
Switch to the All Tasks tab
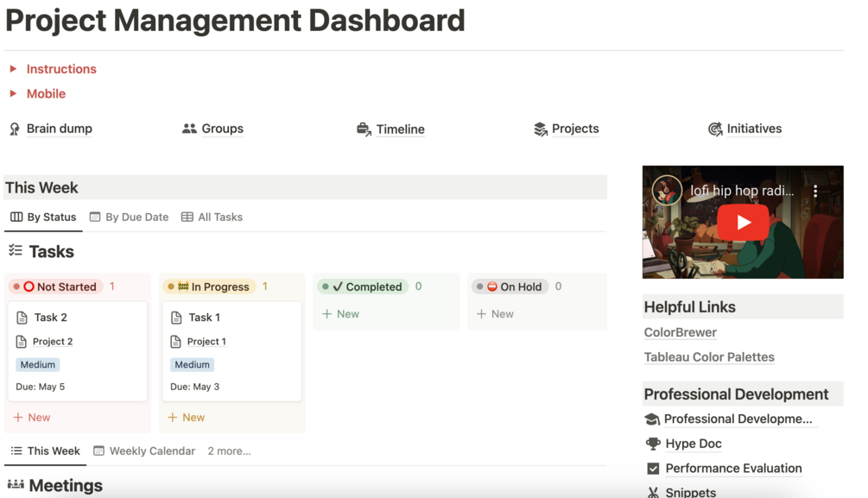[x=212, y=217]
